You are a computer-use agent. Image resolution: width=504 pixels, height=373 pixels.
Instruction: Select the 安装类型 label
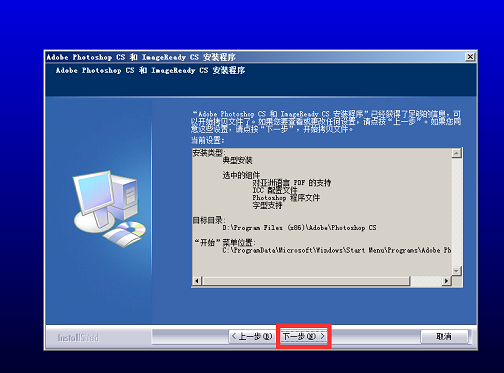coord(209,153)
